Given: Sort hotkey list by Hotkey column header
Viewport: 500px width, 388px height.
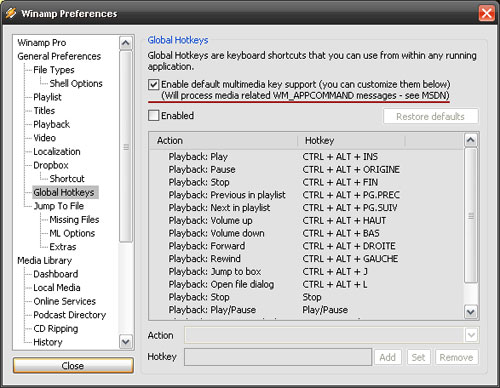Looking at the screenshot, I should pos(351,141).
